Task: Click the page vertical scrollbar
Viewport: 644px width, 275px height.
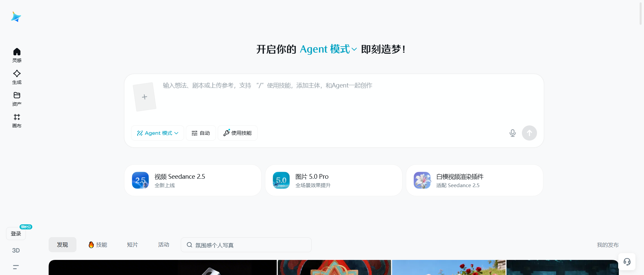Action: coord(641,13)
